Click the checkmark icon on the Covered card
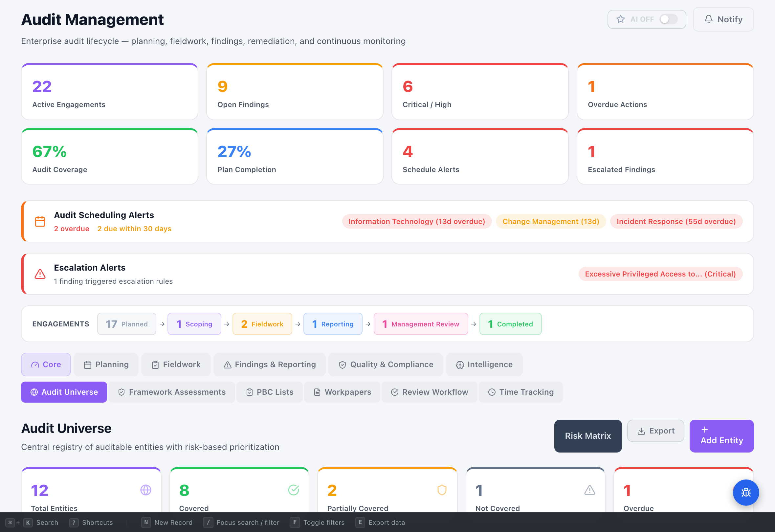This screenshot has height=532, width=775. (293, 490)
